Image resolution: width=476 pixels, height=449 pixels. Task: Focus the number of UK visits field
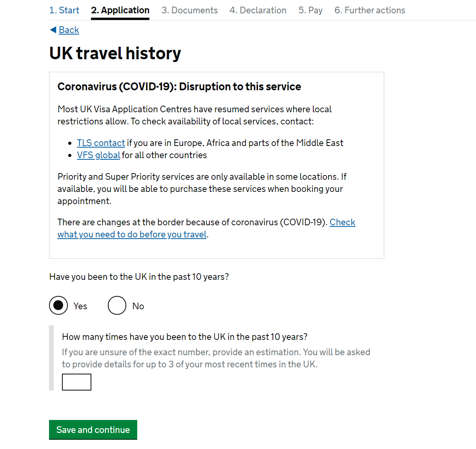tap(76, 382)
